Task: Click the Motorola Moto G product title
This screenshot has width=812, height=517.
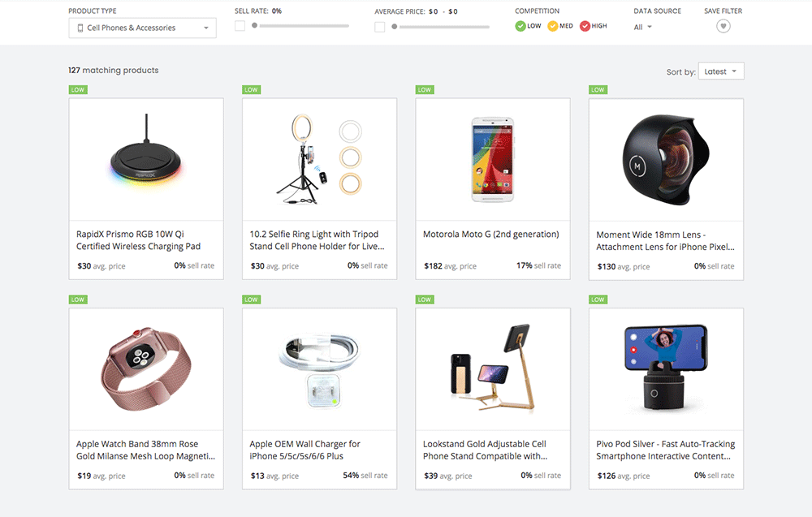Action: 491,235
